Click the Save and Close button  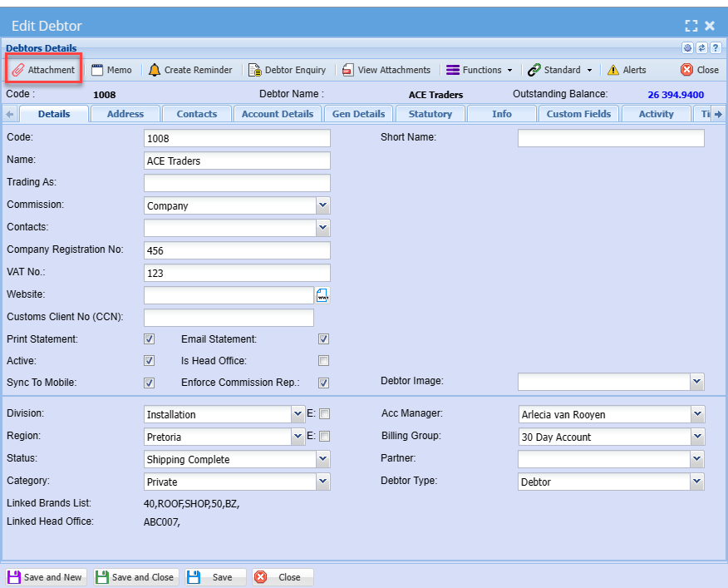click(135, 577)
